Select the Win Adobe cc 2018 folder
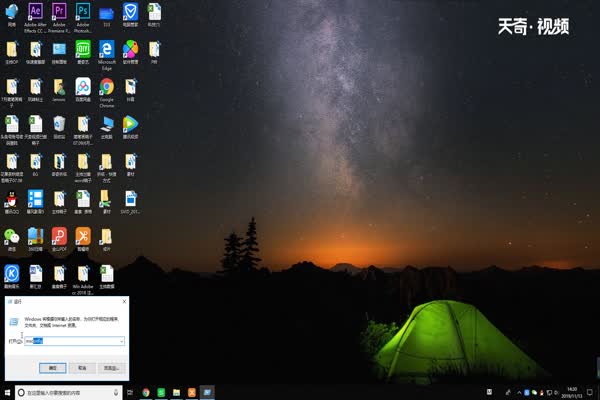This screenshot has width=600, height=400. click(83, 279)
